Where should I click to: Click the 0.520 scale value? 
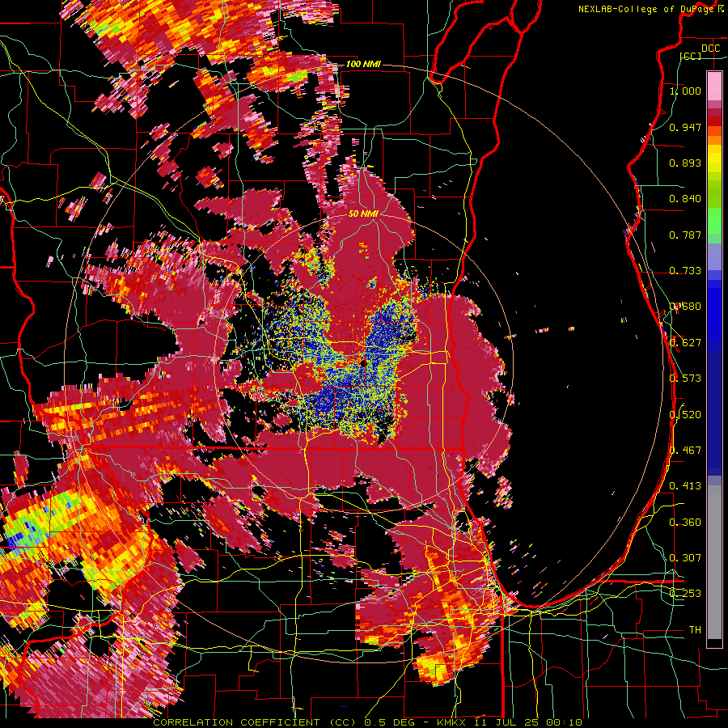tap(685, 415)
